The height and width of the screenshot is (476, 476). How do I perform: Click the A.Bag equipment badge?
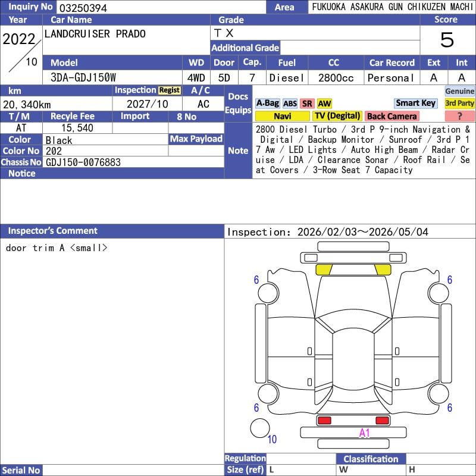pos(267,104)
